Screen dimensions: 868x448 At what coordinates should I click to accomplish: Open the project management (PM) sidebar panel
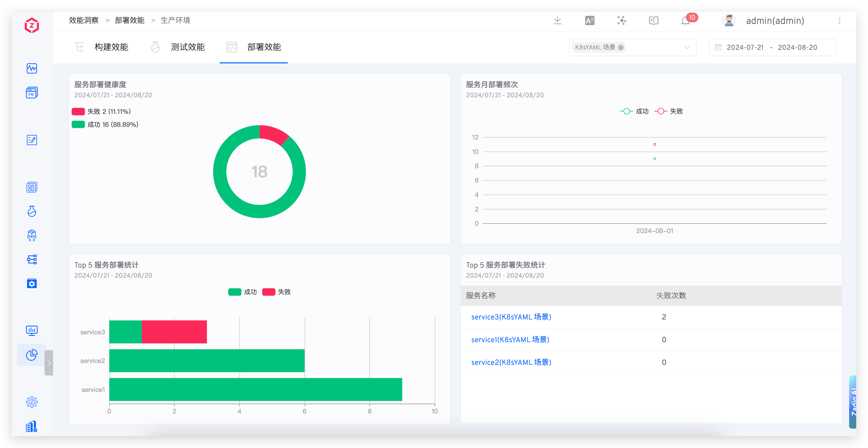click(x=32, y=92)
